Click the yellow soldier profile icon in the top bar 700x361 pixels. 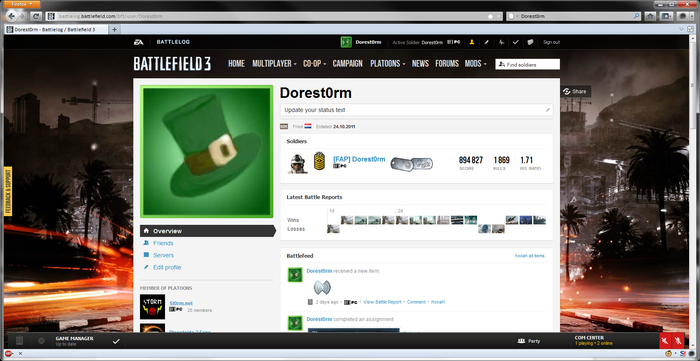pyautogui.click(x=471, y=42)
